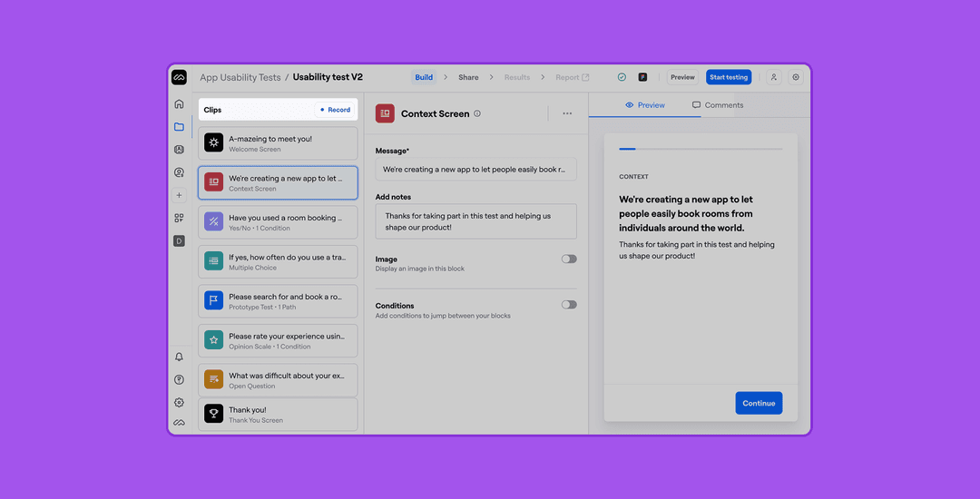Click the Start testing button

729,77
